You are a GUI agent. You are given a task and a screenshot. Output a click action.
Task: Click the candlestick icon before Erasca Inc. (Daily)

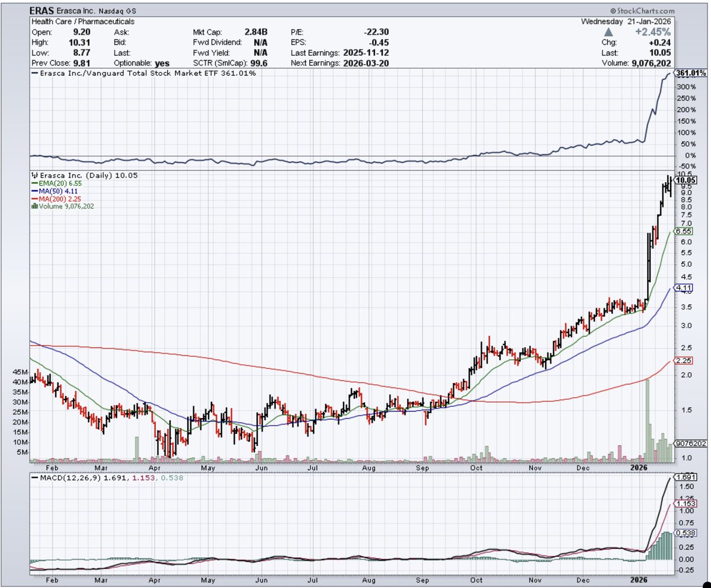tap(34, 176)
